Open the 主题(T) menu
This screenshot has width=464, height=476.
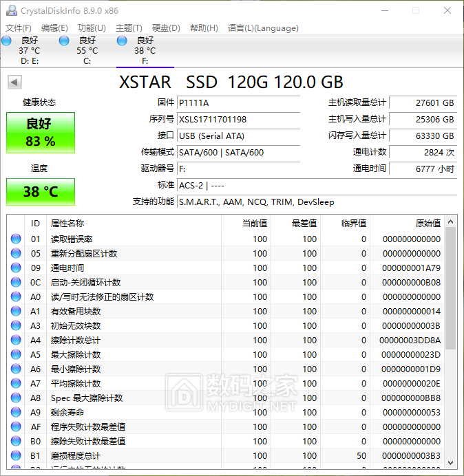[129, 28]
